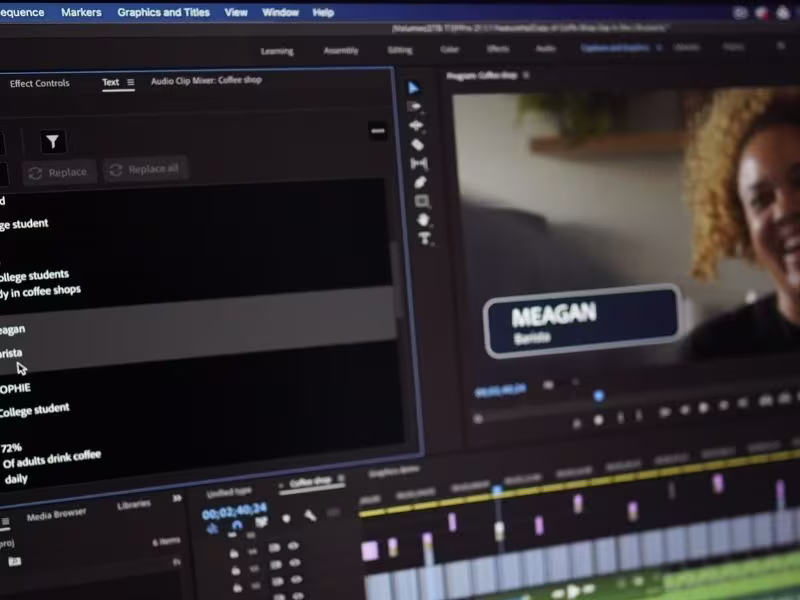Open the Help menu
Image resolution: width=800 pixels, height=600 pixels.
[x=323, y=12]
